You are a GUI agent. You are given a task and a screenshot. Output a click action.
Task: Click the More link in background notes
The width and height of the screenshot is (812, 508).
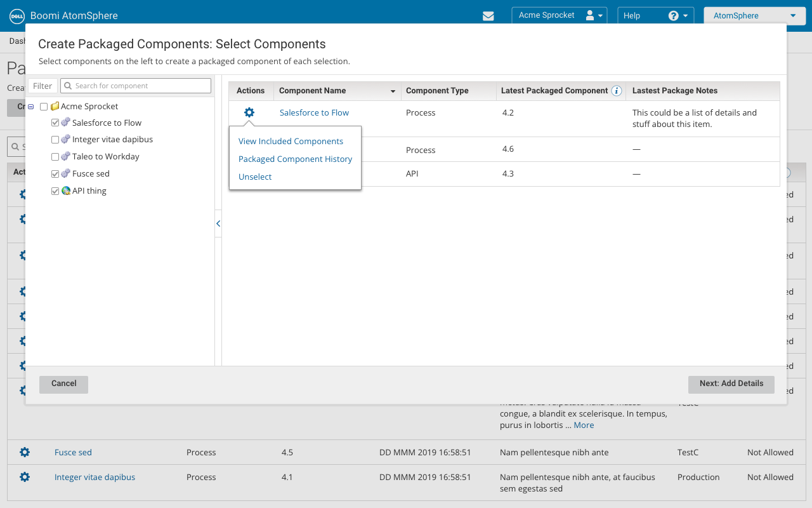click(584, 425)
